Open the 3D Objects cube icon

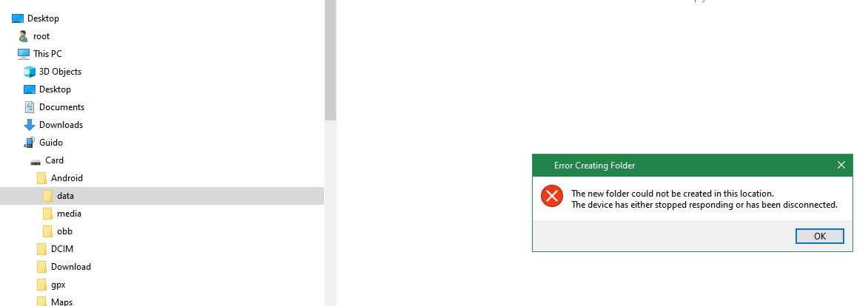[30, 72]
